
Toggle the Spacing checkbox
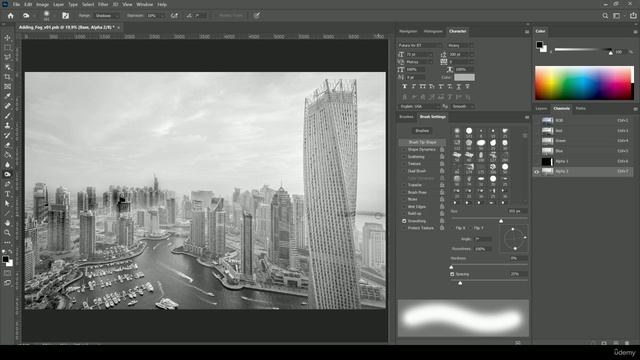tap(452, 274)
